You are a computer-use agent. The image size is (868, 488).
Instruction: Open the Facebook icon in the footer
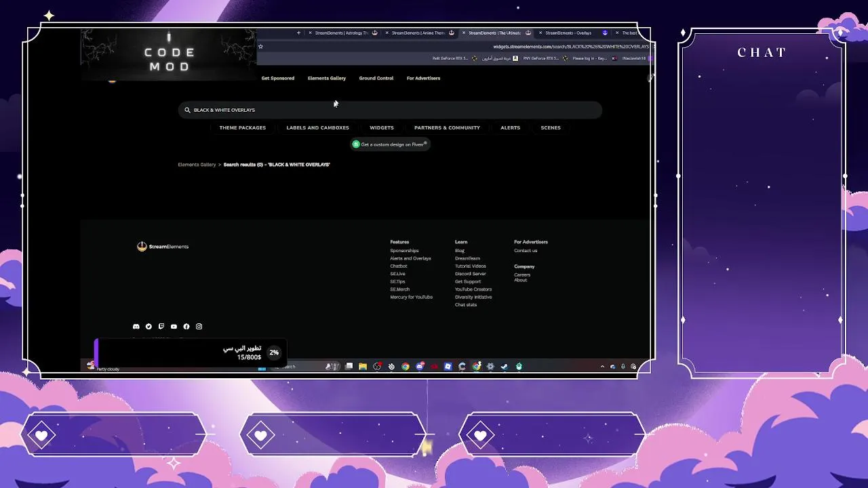coord(186,327)
